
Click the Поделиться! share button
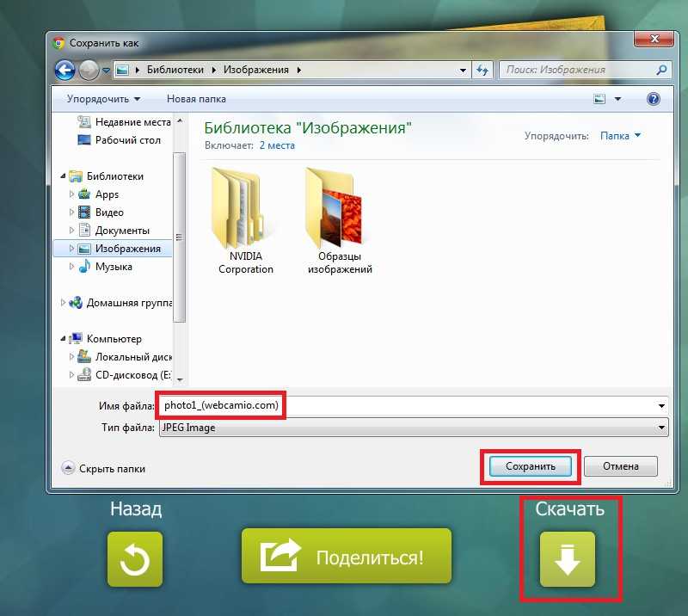[347, 557]
